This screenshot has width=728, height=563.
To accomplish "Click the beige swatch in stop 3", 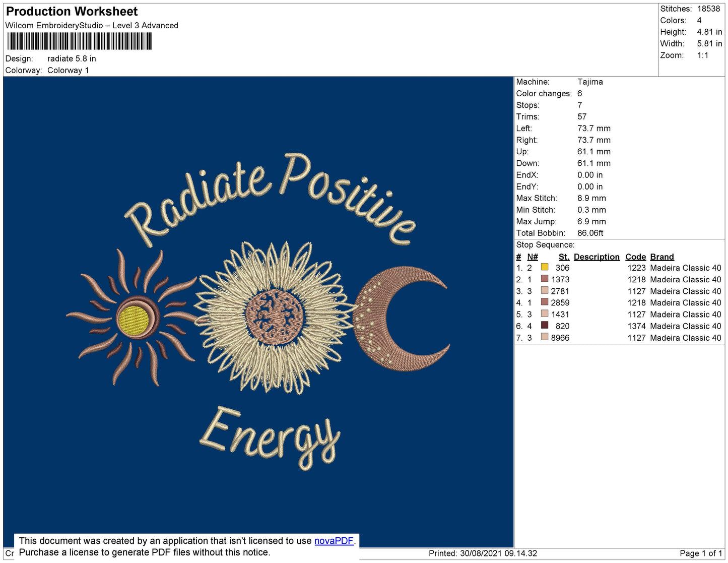I will tap(545, 290).
